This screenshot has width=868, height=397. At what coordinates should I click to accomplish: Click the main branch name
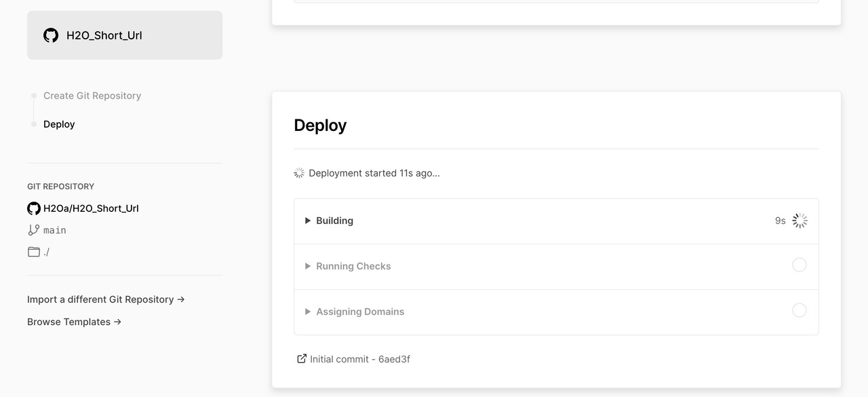(55, 230)
